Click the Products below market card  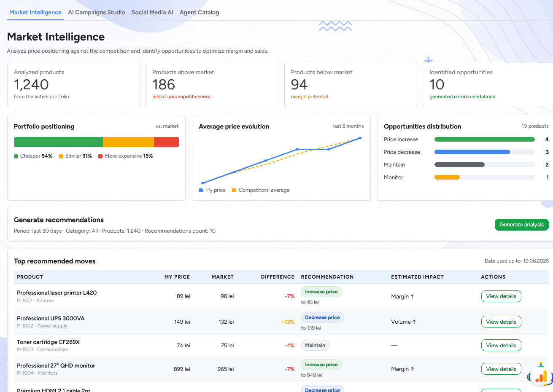(x=351, y=85)
